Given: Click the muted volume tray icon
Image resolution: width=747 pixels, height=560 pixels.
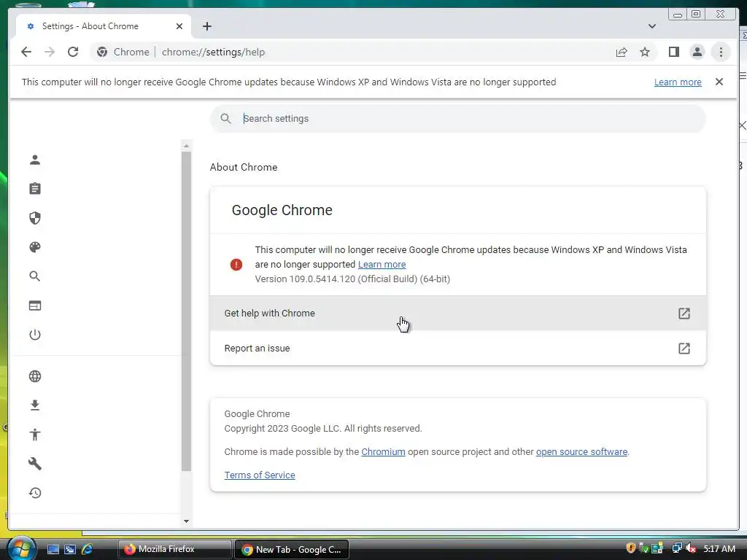Looking at the screenshot, I should click(x=691, y=548).
